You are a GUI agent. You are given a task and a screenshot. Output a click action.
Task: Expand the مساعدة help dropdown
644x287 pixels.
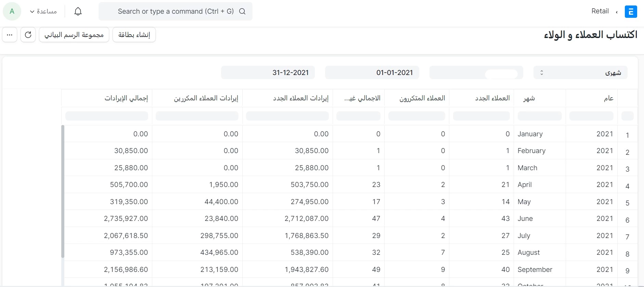pos(43,11)
